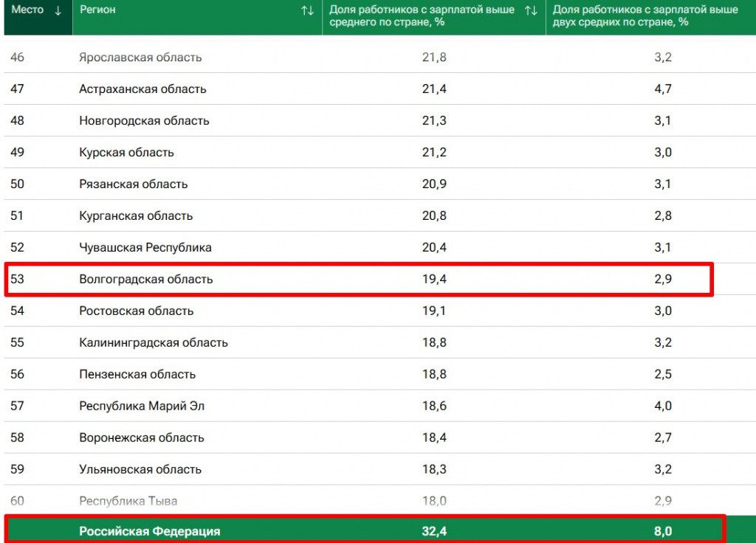Select Рязанская область region name

133,184
